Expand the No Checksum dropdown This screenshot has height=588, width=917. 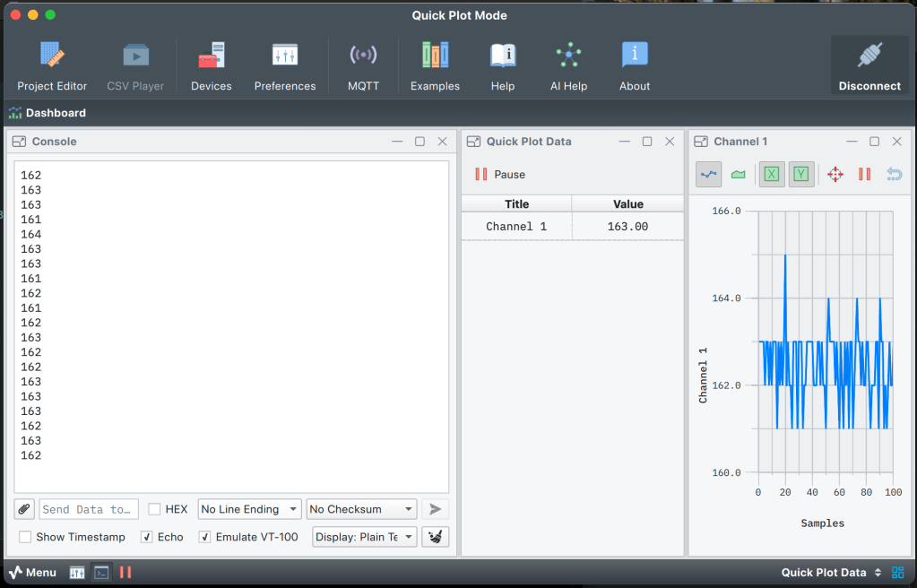click(361, 509)
